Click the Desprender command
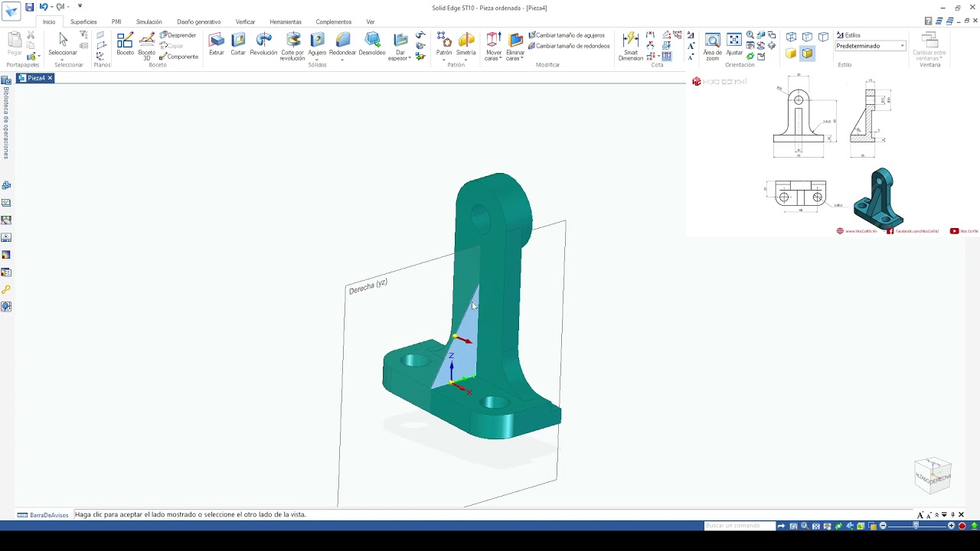980x551 pixels. [x=178, y=35]
